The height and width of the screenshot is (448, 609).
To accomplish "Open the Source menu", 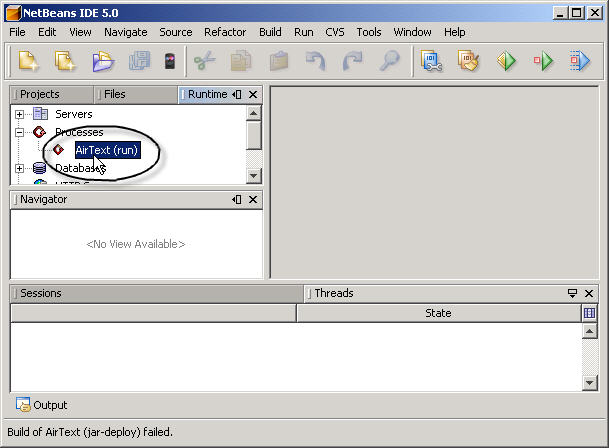I will (x=176, y=32).
